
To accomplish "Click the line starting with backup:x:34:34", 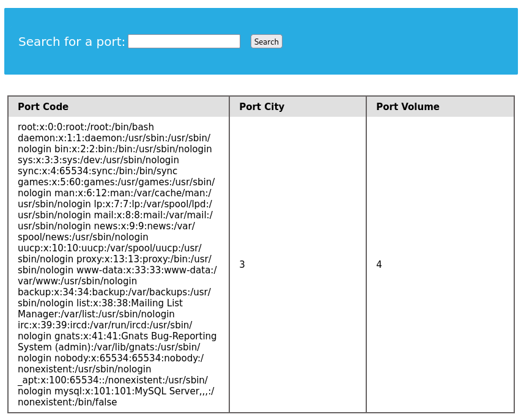I will tap(114, 292).
